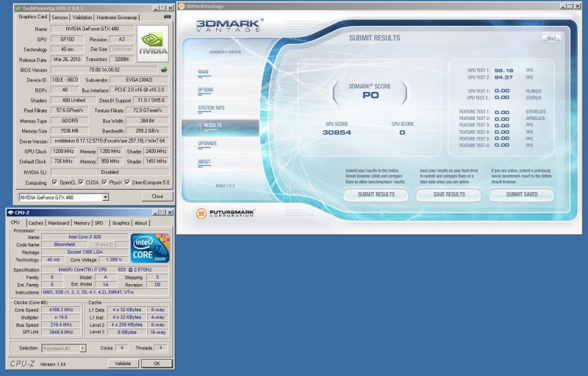
Task: Click the Subvendor value EVGA (3842)
Action: pyautogui.click(x=139, y=80)
